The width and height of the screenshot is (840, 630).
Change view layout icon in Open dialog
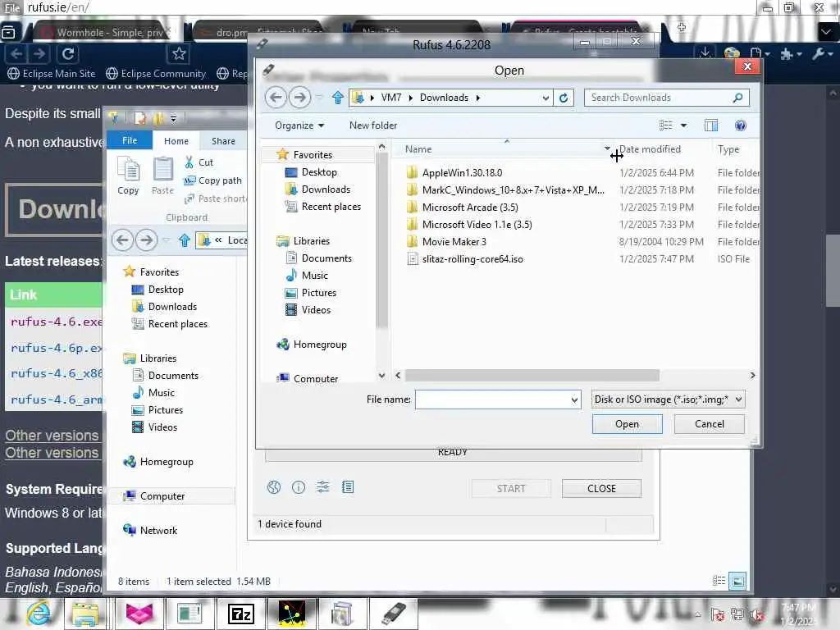[x=666, y=126]
